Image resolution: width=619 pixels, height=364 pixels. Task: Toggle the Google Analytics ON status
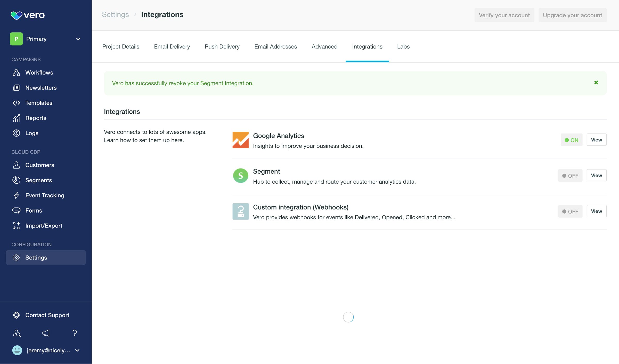tap(571, 140)
